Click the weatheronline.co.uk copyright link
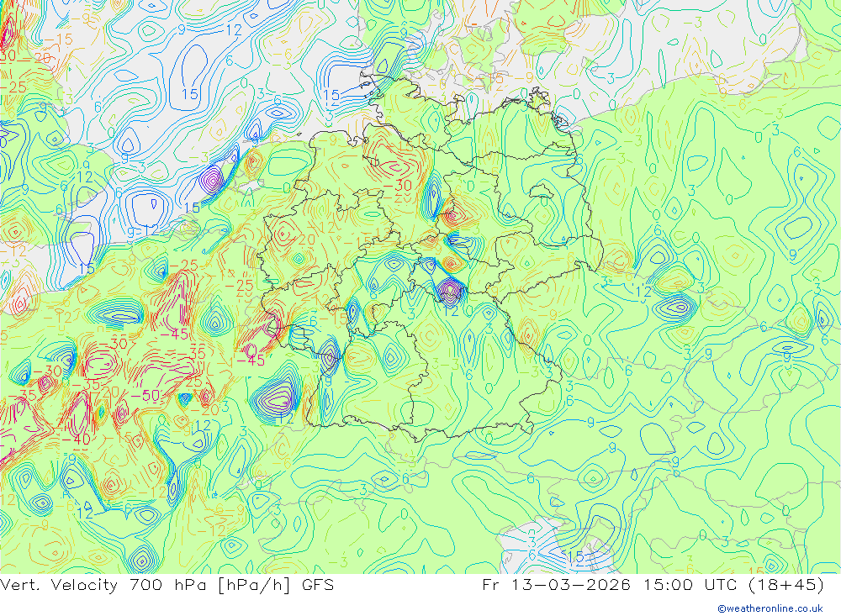 pyautogui.click(x=770, y=608)
